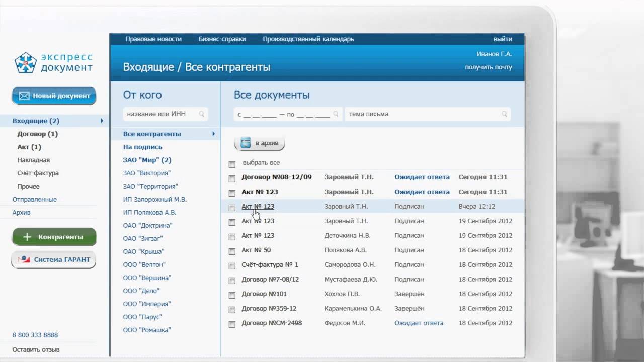Click the получить почту link
The image size is (644, 362).
click(489, 67)
